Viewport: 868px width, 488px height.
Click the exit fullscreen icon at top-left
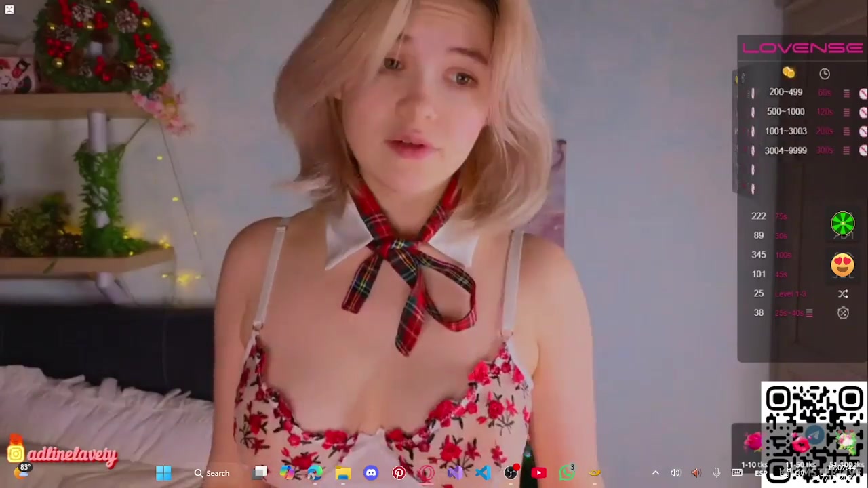click(x=9, y=9)
